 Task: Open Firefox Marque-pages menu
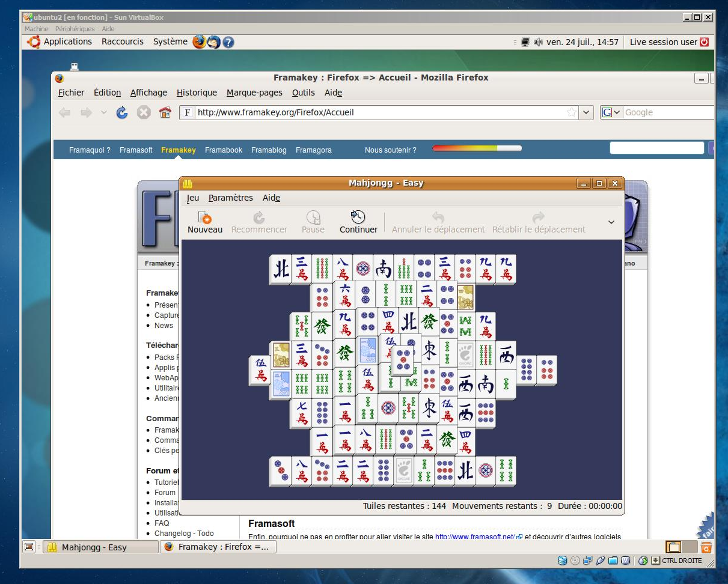click(x=254, y=93)
